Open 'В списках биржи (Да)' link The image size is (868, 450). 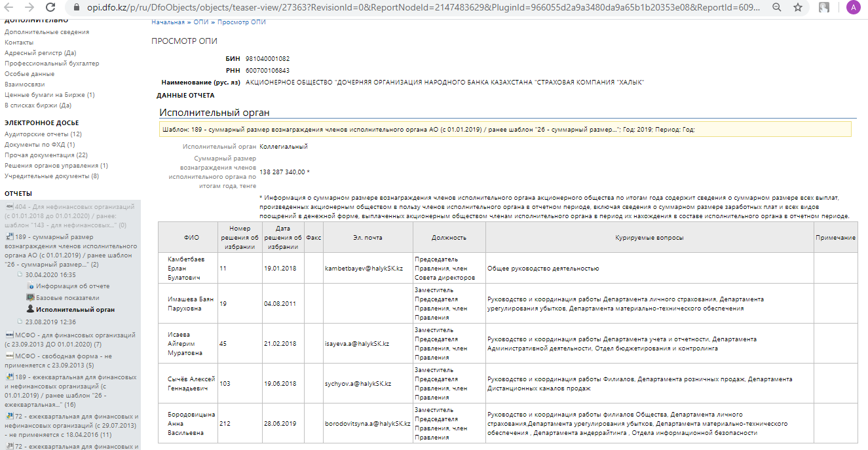pyautogui.click(x=38, y=105)
